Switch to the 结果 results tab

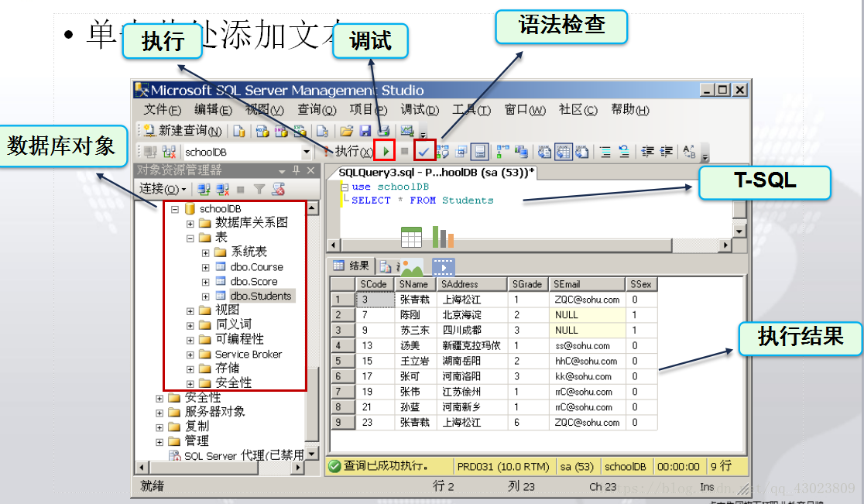click(351, 266)
